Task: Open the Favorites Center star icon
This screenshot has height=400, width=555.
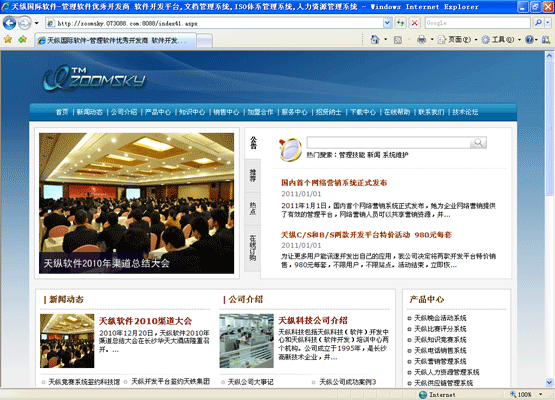Action: pyautogui.click(x=8, y=39)
